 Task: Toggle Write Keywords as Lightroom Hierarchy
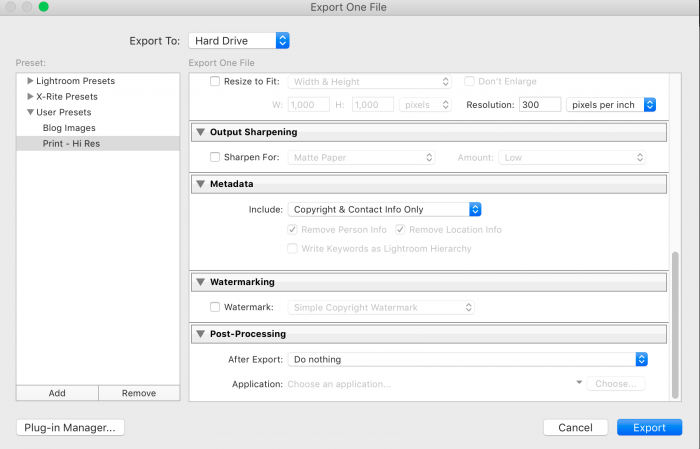pyautogui.click(x=292, y=248)
